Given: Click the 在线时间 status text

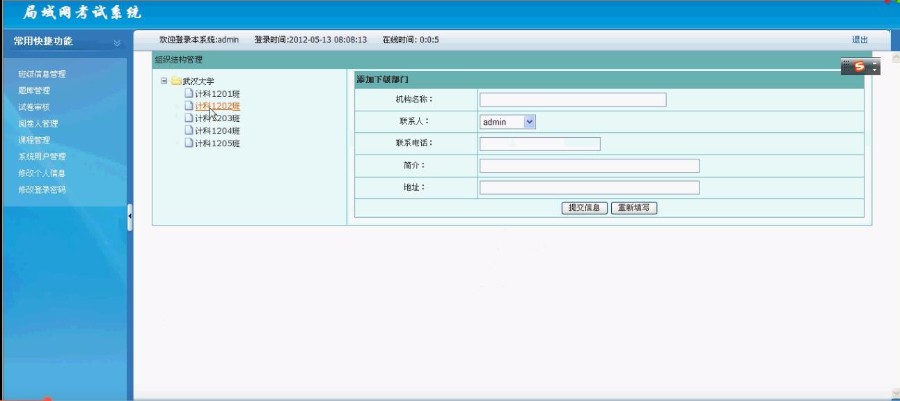Looking at the screenshot, I should 410,40.
